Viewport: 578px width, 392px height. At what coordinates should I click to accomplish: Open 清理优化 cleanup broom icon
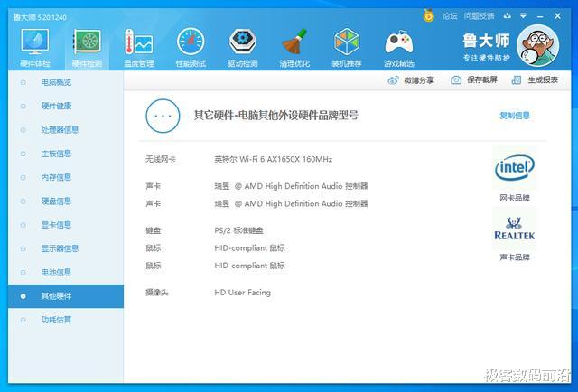(x=294, y=48)
